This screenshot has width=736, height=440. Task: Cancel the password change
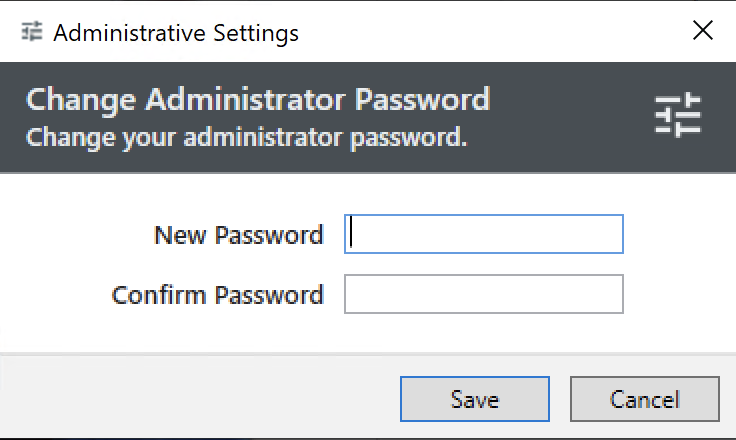point(644,399)
